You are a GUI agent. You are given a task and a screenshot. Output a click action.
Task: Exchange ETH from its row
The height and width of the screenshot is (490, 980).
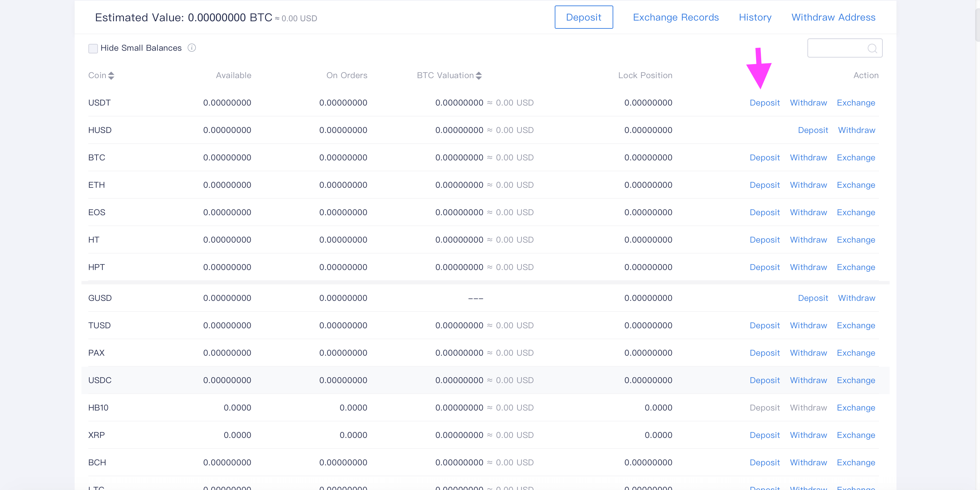856,185
